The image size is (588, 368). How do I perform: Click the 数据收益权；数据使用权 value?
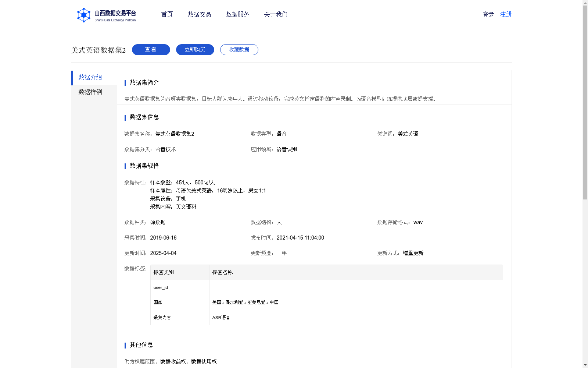(189, 362)
